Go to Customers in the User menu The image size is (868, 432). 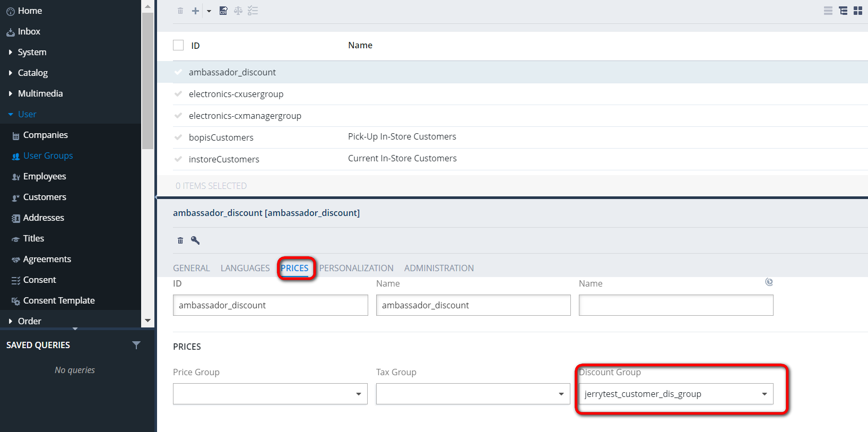coord(45,197)
